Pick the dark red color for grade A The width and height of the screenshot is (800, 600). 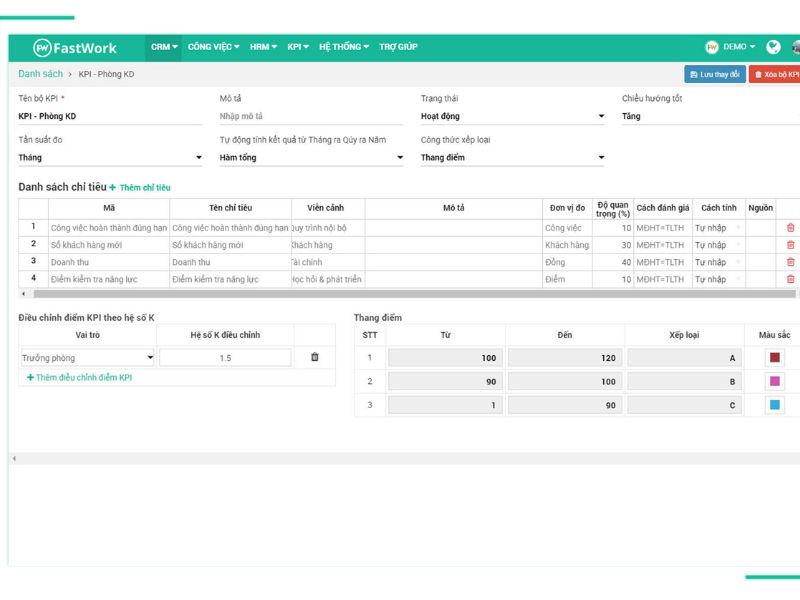[x=775, y=358]
